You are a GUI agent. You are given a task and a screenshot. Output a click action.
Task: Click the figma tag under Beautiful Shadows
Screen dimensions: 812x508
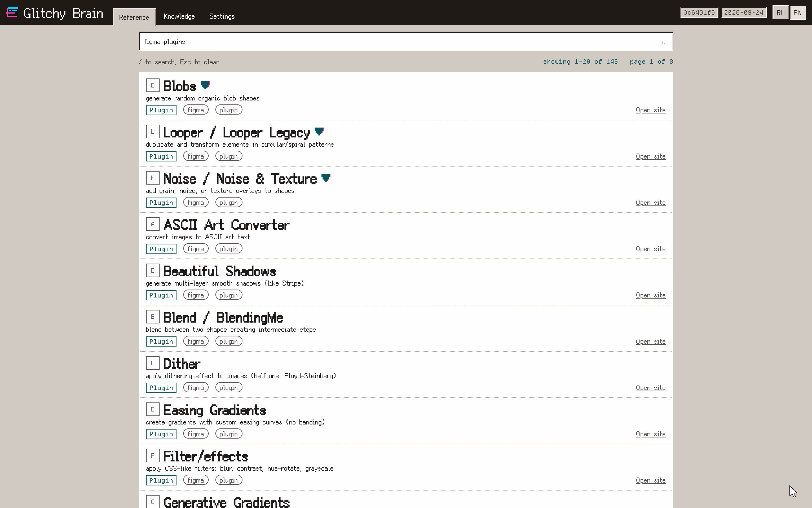coord(196,295)
